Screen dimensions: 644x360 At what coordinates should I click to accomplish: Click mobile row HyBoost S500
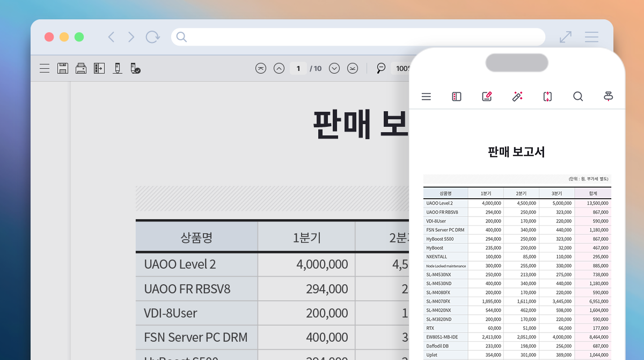point(440,239)
